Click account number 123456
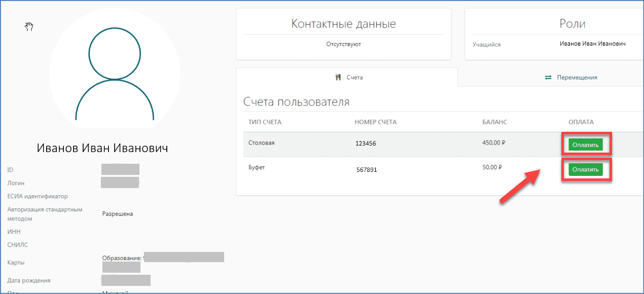Screen dimensions: 644x294 click(366, 144)
